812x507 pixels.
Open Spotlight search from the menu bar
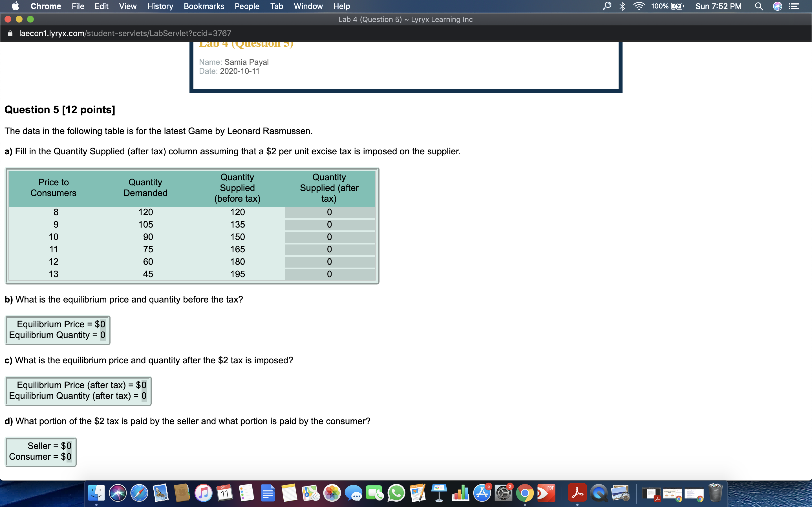[759, 6]
